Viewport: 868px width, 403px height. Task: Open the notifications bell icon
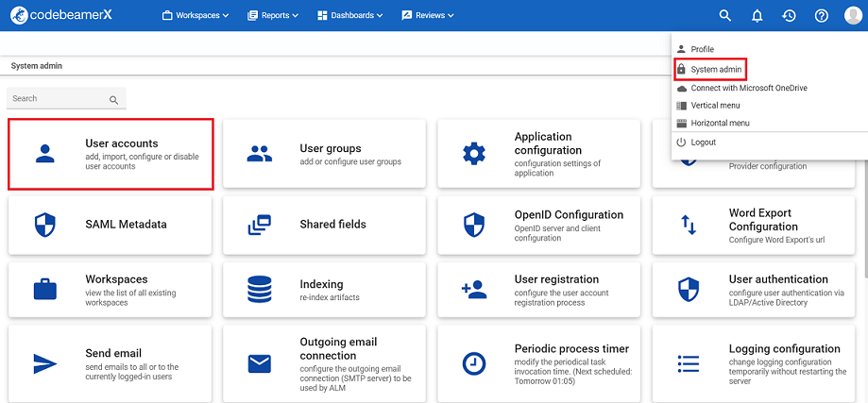(x=757, y=15)
